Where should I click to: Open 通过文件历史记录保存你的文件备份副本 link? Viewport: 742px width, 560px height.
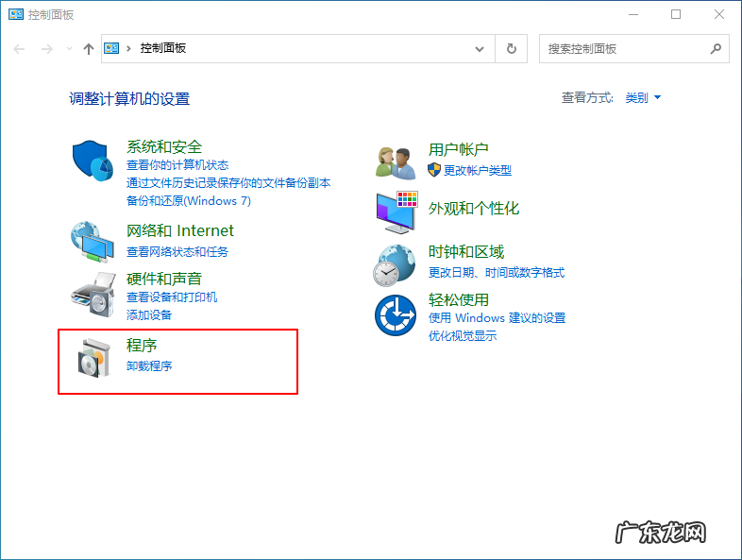[228, 182]
